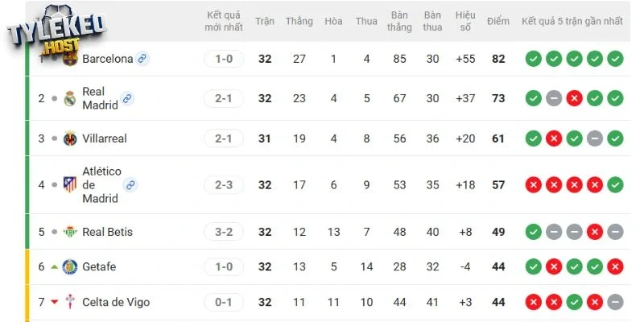Image resolution: width=644 pixels, height=322 pixels.
Task: Open Real Betis 3-2 latest result
Action: coord(224,232)
